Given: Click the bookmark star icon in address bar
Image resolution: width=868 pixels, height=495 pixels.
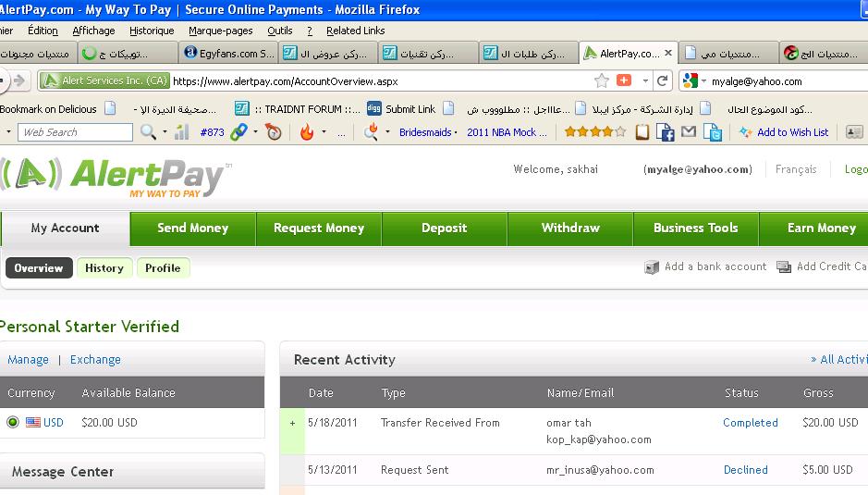Looking at the screenshot, I should (x=601, y=80).
